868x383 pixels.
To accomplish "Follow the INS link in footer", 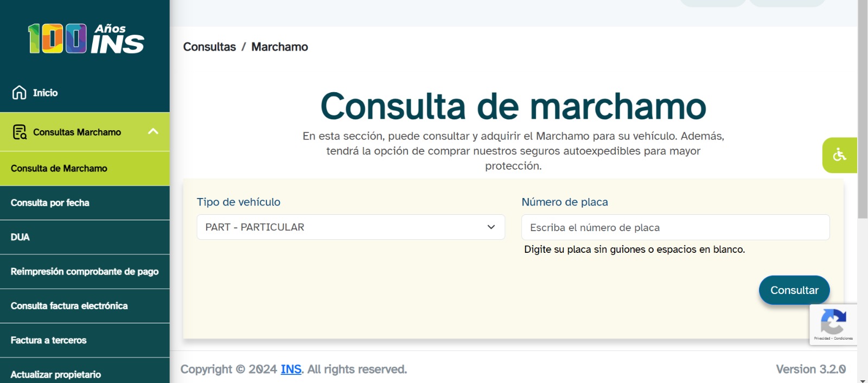I will [x=291, y=369].
